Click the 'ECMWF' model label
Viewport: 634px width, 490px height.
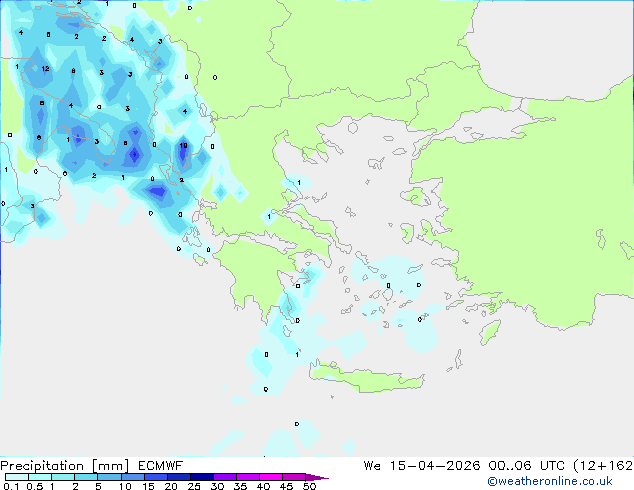click(x=161, y=466)
